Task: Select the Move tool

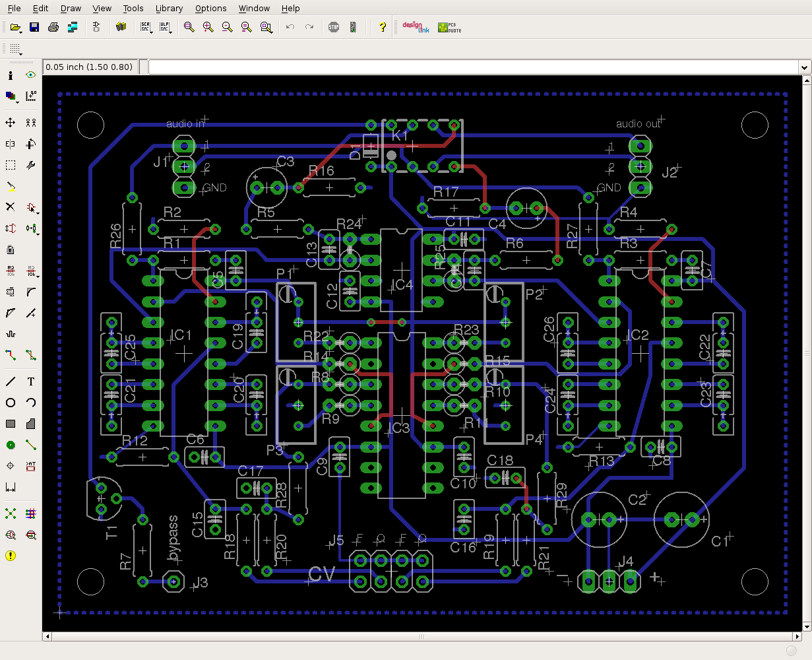Action: point(11,123)
